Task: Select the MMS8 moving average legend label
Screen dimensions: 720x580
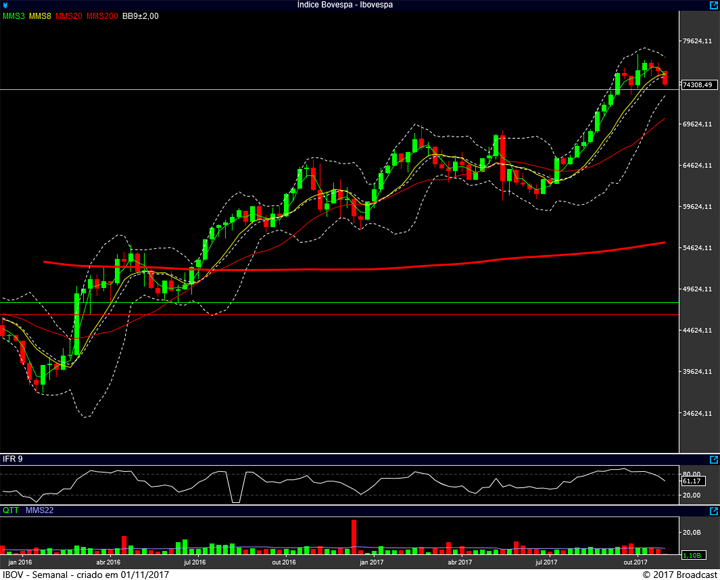Action: (x=41, y=16)
